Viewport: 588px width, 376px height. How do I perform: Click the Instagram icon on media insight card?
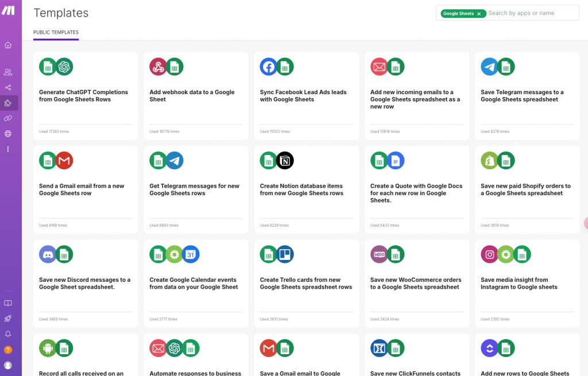(x=489, y=254)
